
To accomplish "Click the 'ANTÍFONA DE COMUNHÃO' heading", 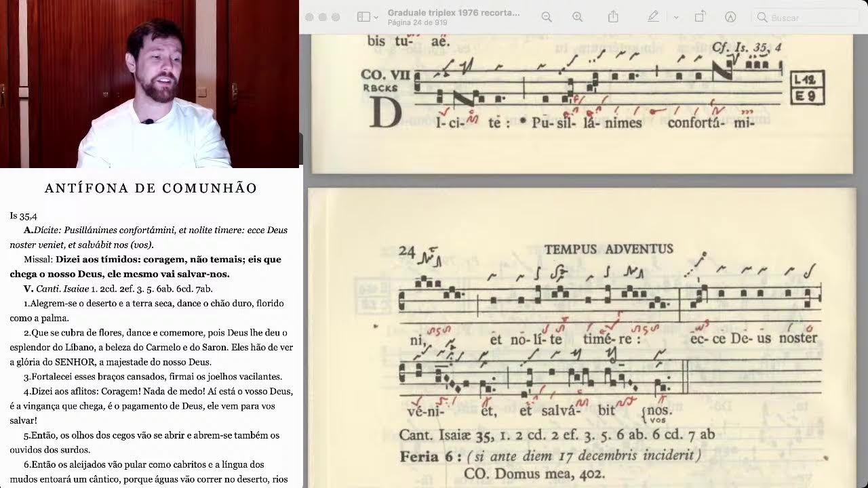I will (x=151, y=188).
